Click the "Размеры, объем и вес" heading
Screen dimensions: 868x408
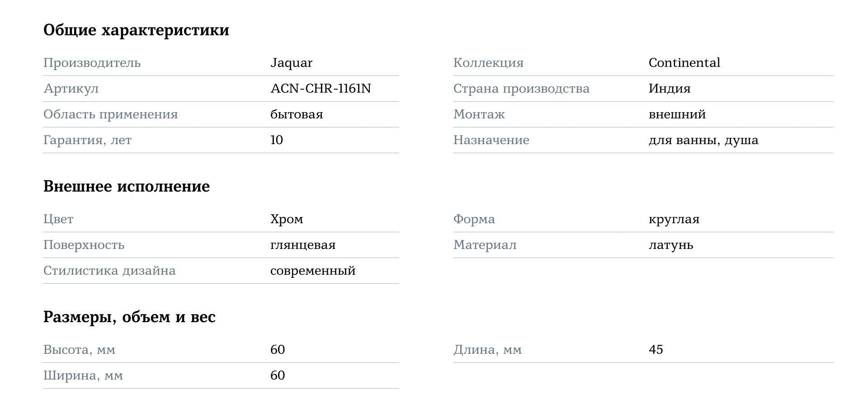pos(129,317)
